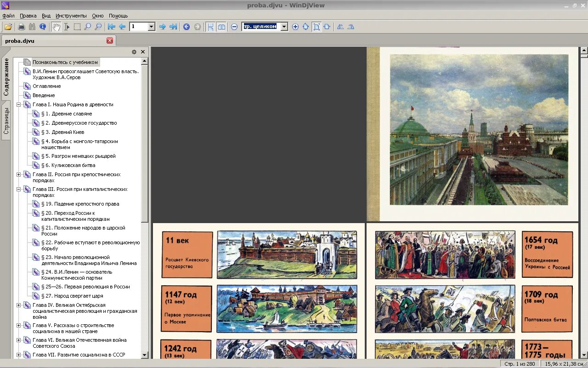Screen dimensions: 588x368
Task: Open the Помощь menu
Action: point(118,16)
